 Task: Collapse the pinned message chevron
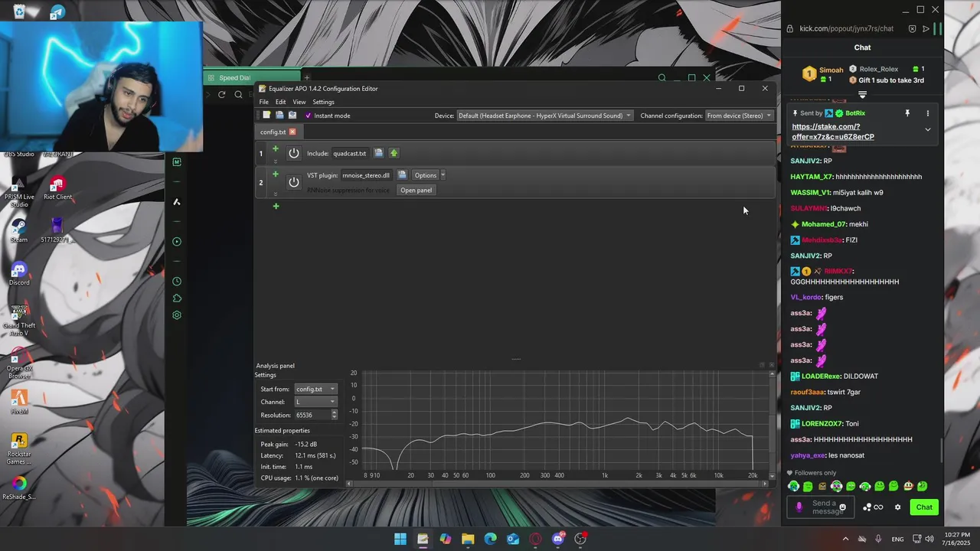pos(927,129)
